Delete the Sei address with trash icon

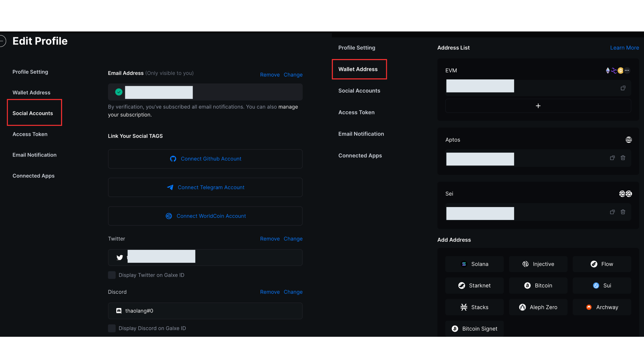(623, 212)
